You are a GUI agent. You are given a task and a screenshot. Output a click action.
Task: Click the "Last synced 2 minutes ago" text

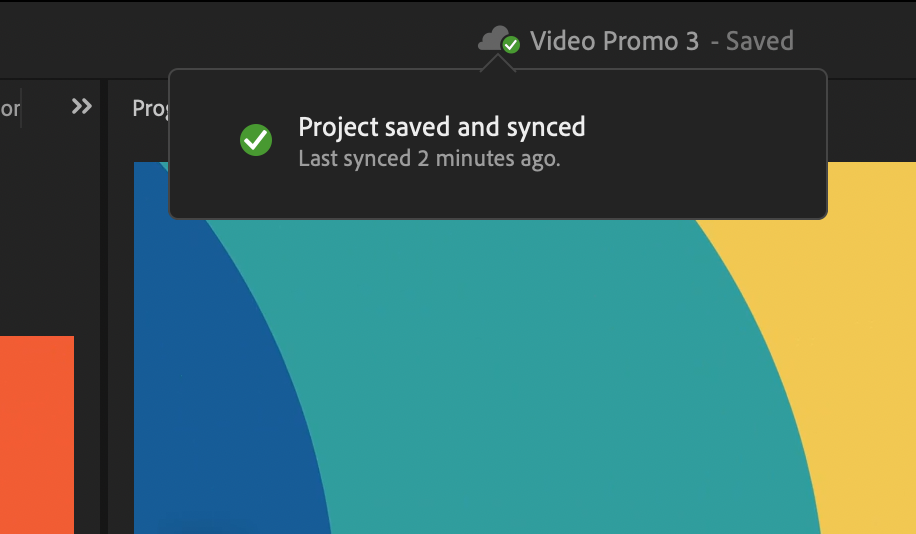(429, 159)
